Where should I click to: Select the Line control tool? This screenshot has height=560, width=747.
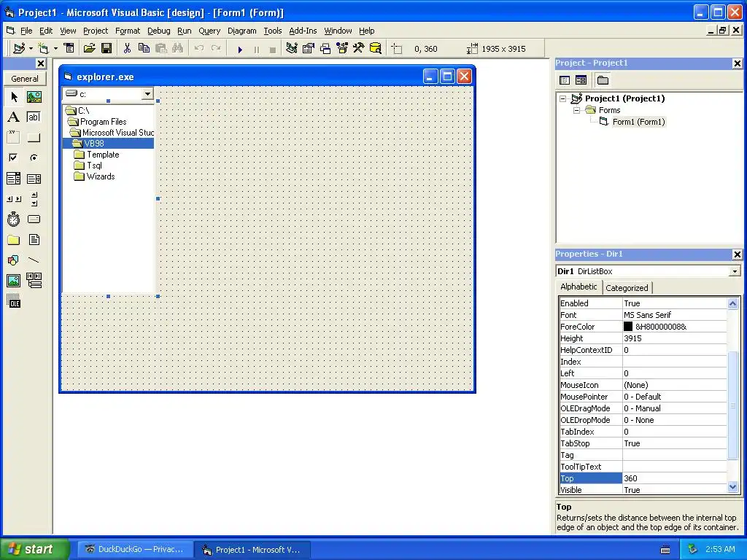pos(34,260)
